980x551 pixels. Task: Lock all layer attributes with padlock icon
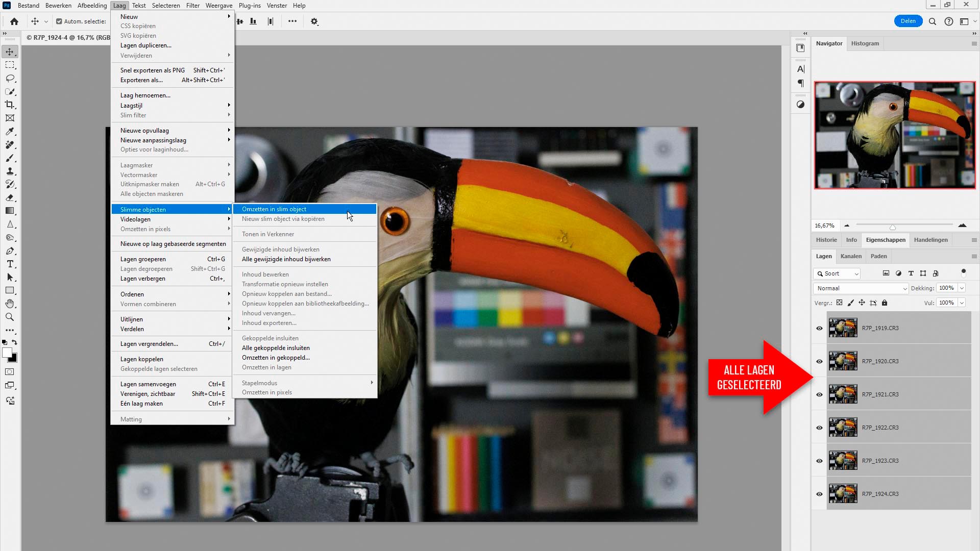[885, 303]
